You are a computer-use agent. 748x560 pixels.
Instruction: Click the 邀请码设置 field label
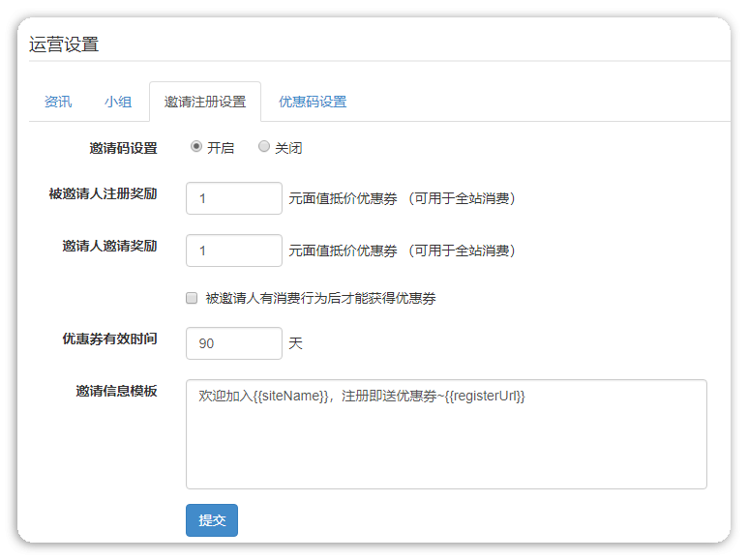(x=123, y=148)
